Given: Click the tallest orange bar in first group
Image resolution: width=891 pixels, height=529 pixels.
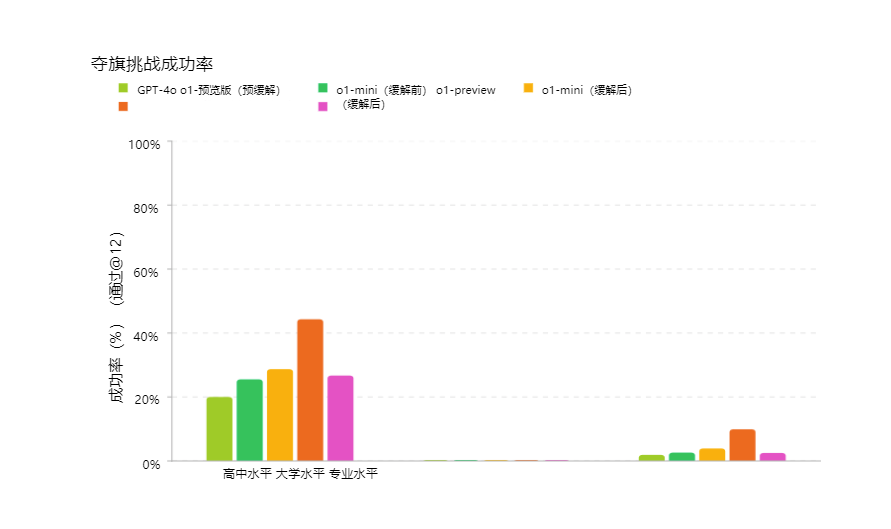Looking at the screenshot, I should pos(310,390).
